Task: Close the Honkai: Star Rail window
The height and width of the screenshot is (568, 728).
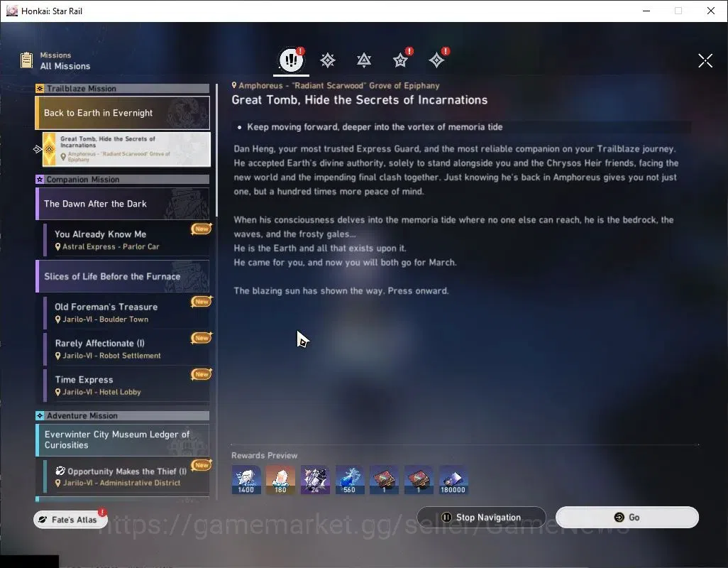Action: coord(711,11)
